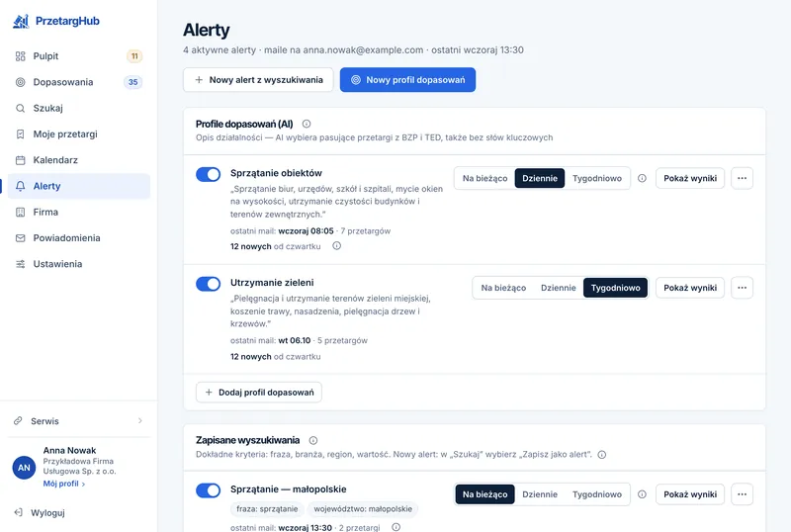This screenshot has width=791, height=532.
Task: Select Tygodniowo for Sprzątanie obiektów
Action: (x=597, y=178)
